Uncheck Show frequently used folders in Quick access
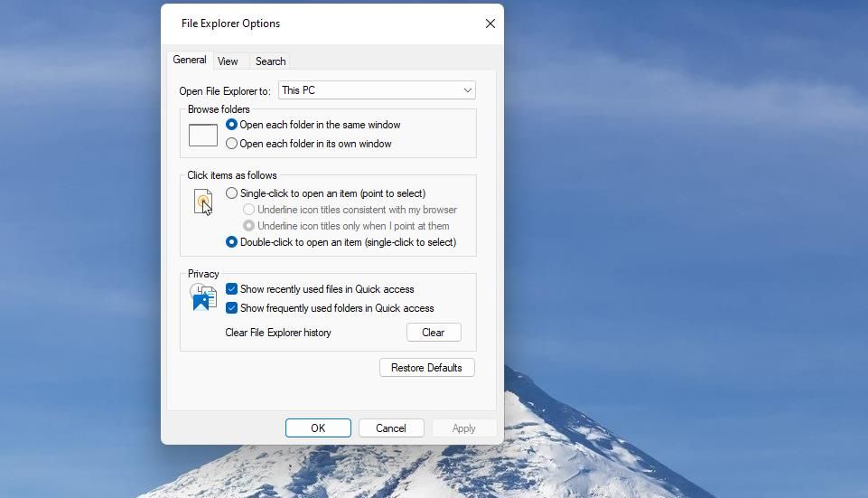868x498 pixels. click(232, 308)
